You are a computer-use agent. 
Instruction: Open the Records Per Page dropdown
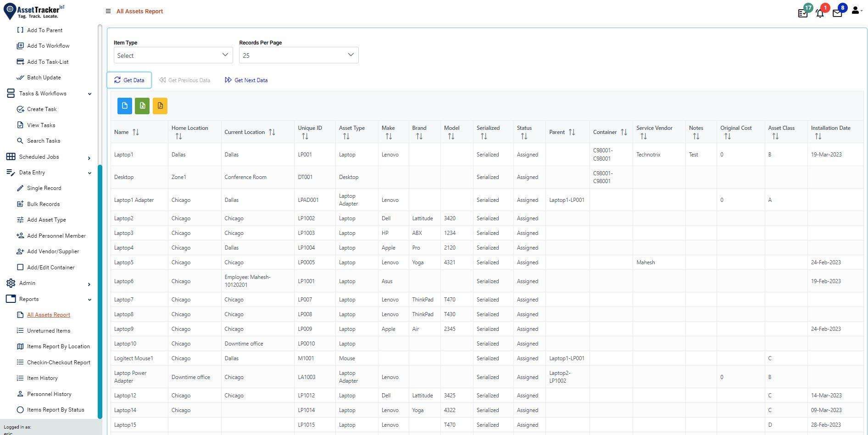pos(298,55)
